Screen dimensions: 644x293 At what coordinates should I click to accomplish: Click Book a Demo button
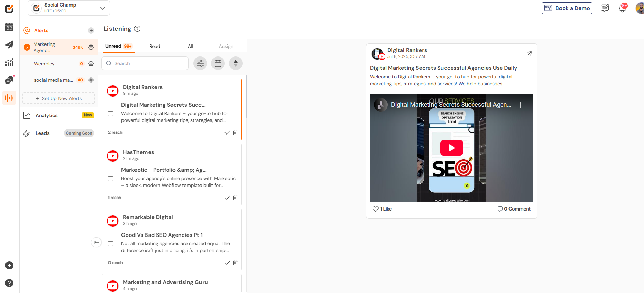tap(567, 8)
